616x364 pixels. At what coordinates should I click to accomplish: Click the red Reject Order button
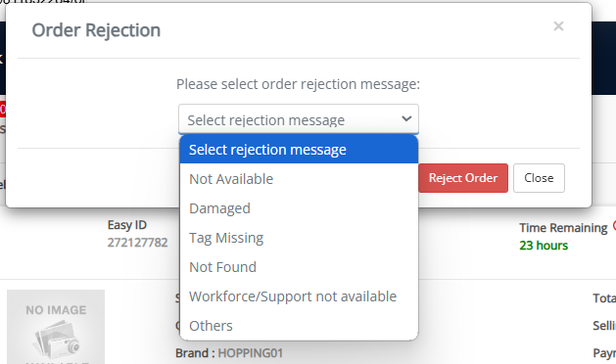(463, 178)
